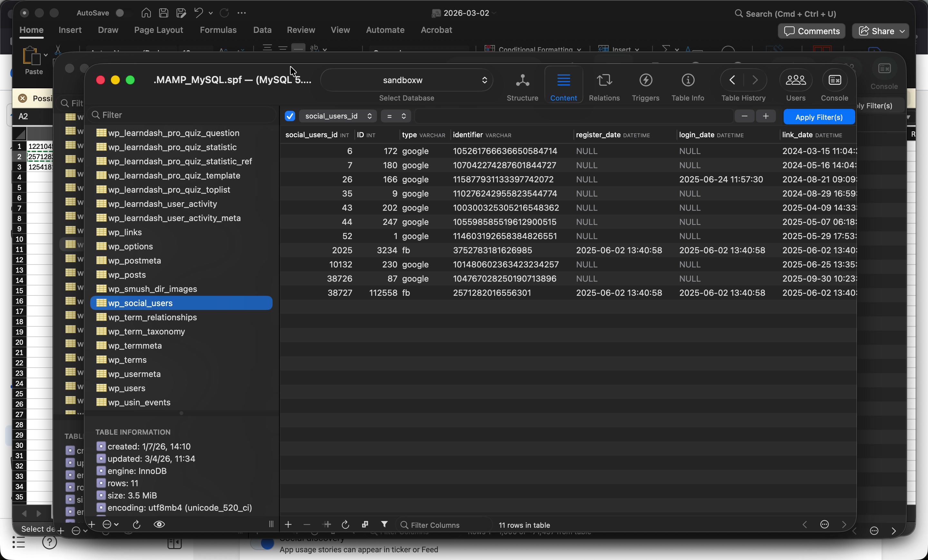Sort by the register_date column header

(x=625, y=135)
